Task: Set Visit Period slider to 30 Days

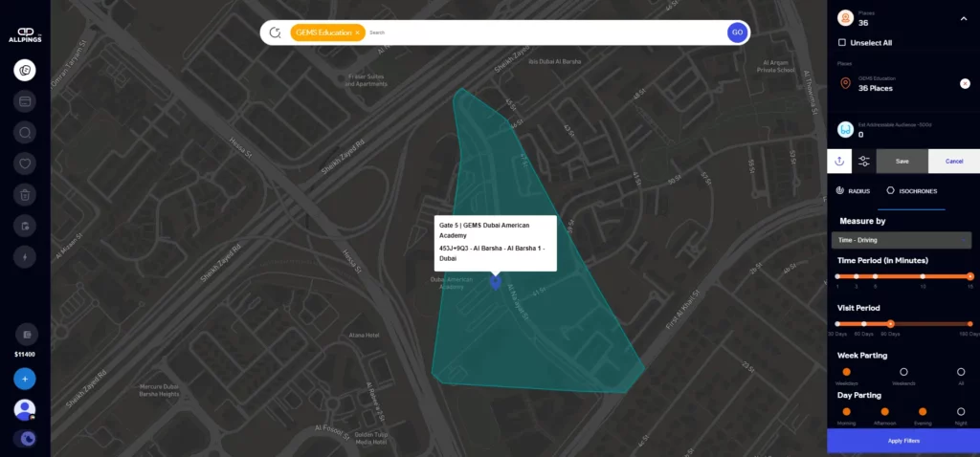Action: tap(837, 324)
